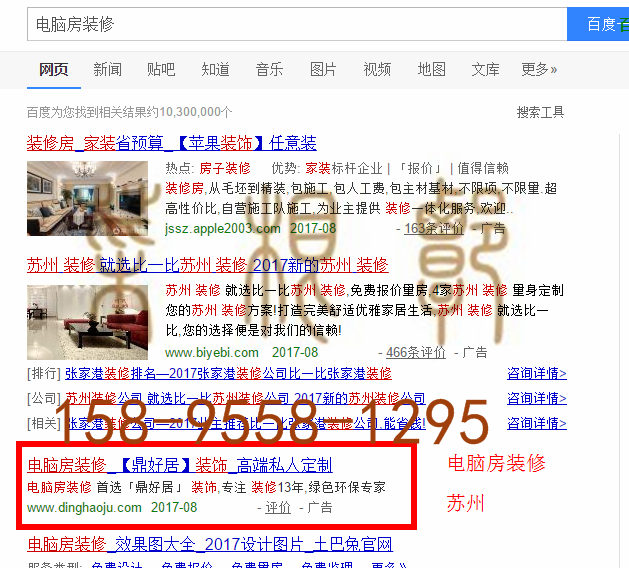Click the red sofa thumbnail of biyebi ad
The image size is (629, 568).
(x=87, y=322)
